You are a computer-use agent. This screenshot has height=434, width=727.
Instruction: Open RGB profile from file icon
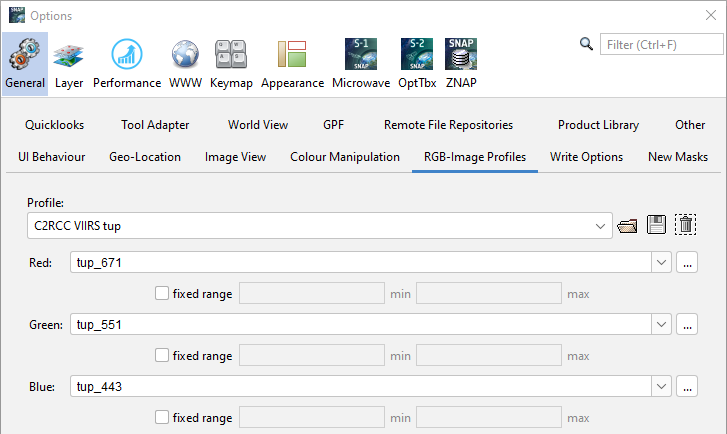click(627, 226)
